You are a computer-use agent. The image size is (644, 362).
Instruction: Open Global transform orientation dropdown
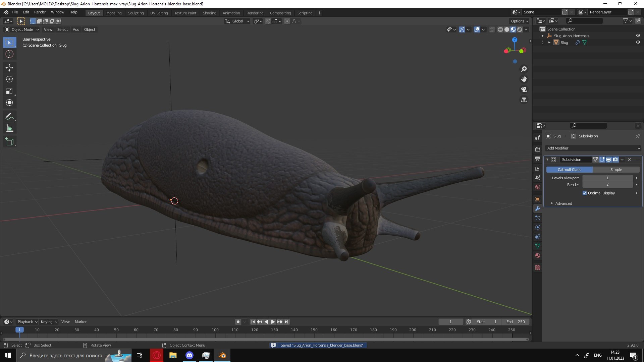[x=237, y=21]
